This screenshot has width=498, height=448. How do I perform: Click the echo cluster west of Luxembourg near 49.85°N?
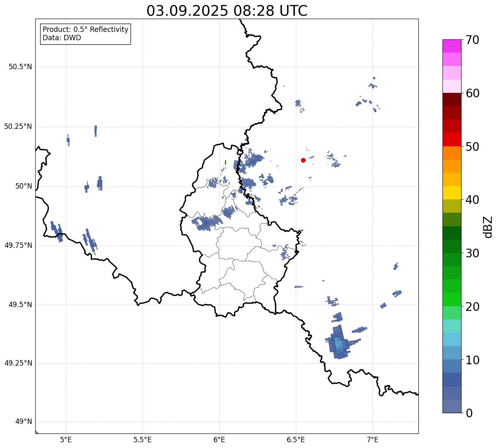pyautogui.click(x=207, y=223)
